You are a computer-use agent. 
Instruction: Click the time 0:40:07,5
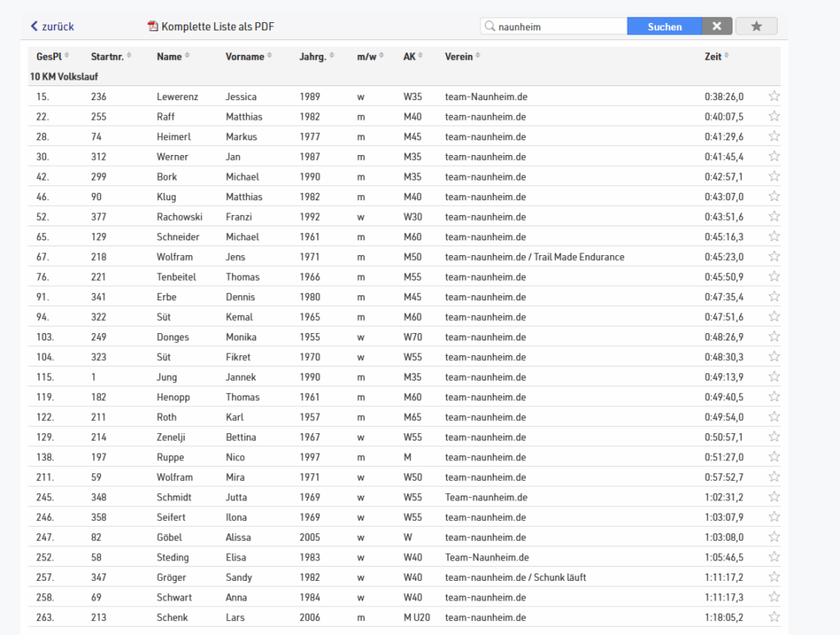pyautogui.click(x=724, y=116)
